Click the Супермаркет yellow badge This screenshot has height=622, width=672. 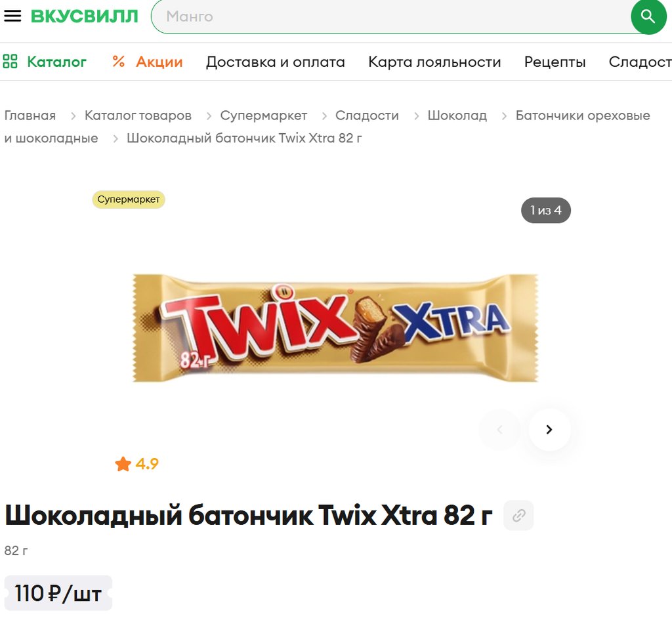[129, 199]
